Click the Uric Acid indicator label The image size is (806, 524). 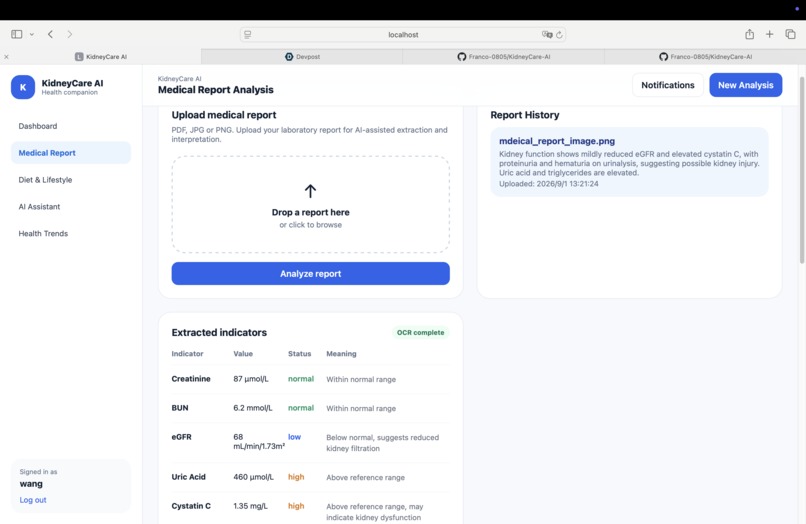point(189,477)
